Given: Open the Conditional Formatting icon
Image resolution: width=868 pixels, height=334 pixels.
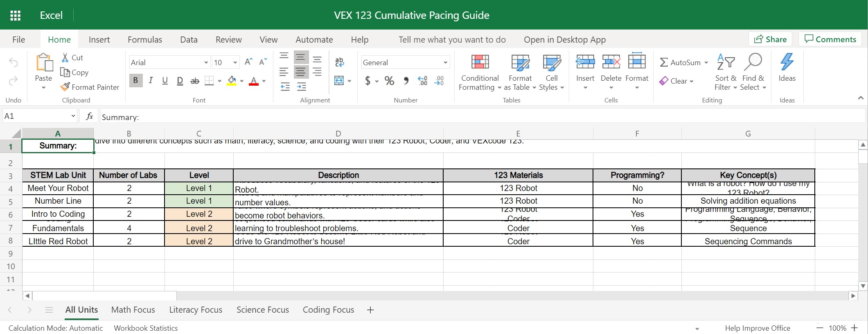Looking at the screenshot, I should (x=480, y=62).
